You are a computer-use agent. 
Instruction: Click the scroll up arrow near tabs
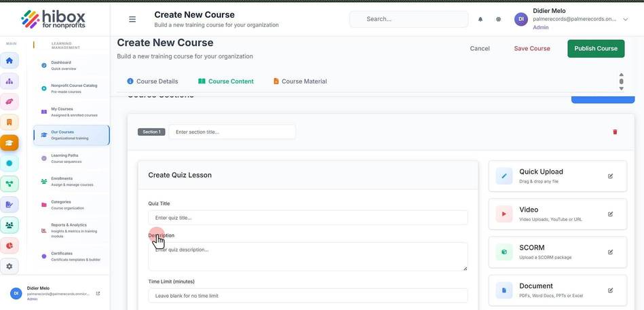click(621, 75)
